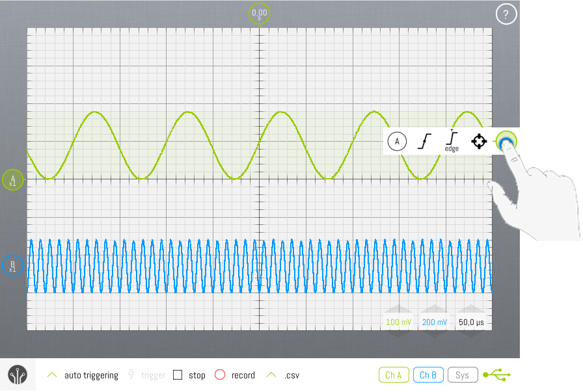Click the 0,00 time position marker

(x=260, y=14)
